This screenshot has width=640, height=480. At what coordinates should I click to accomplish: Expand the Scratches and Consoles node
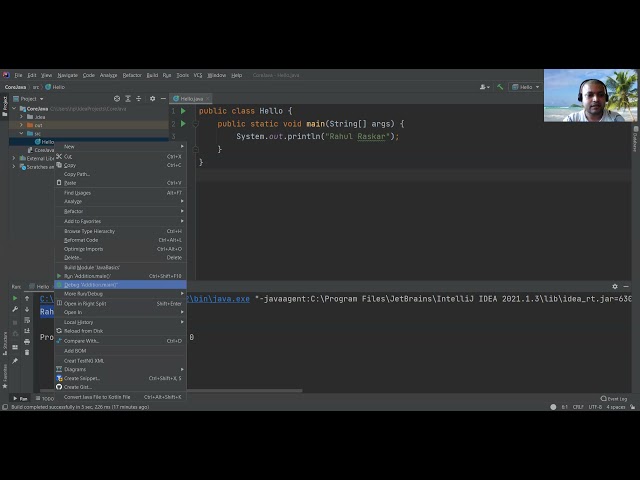(x=14, y=167)
